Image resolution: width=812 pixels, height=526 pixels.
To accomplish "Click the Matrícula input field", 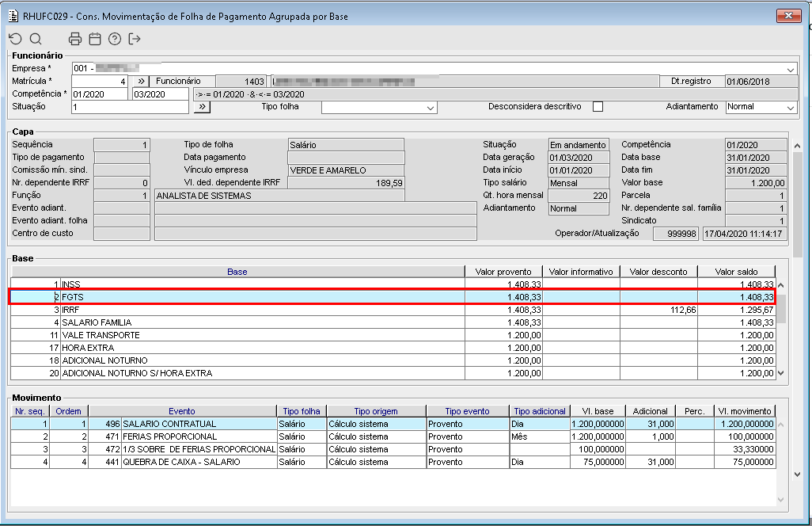I will (99, 82).
